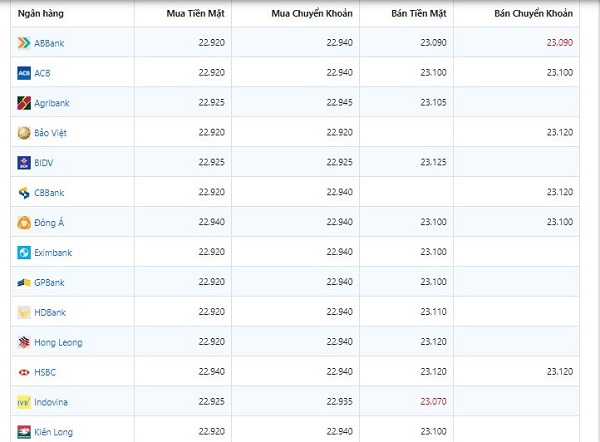Click the CBBank logo icon

coord(24,193)
